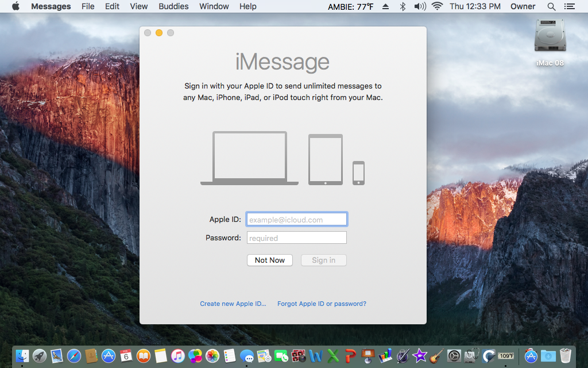The height and width of the screenshot is (368, 588).
Task: Open Maps icon in Dock
Action: (264, 355)
